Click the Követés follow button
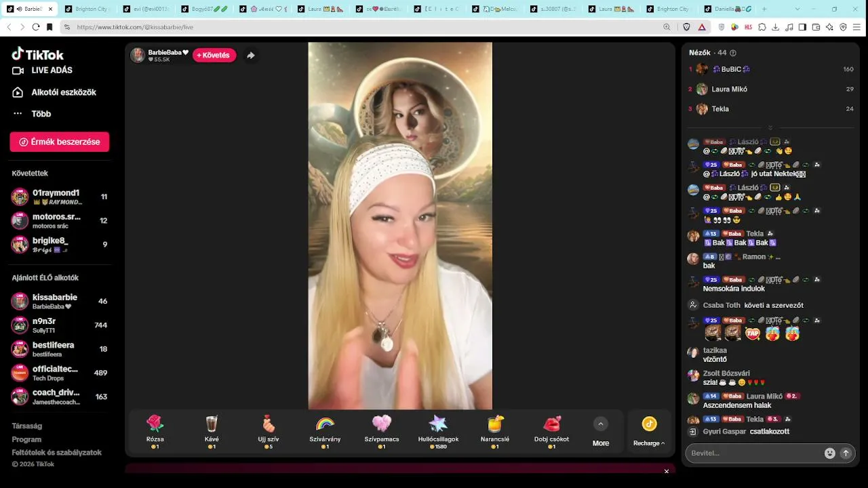Viewport: 868px width, 488px height. (x=214, y=55)
